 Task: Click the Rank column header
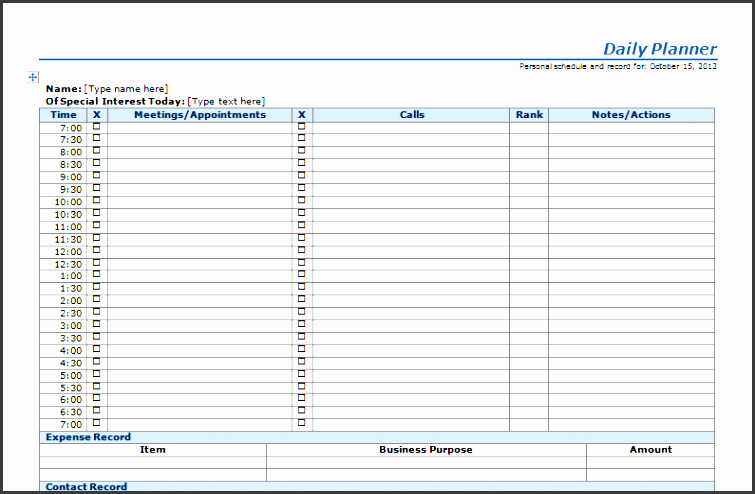click(x=529, y=115)
